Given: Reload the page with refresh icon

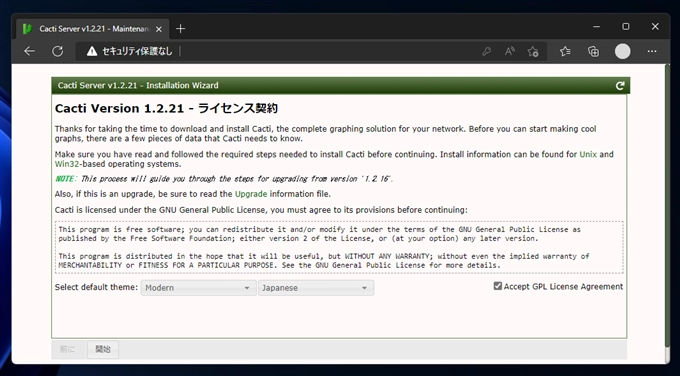Looking at the screenshot, I should point(58,51).
